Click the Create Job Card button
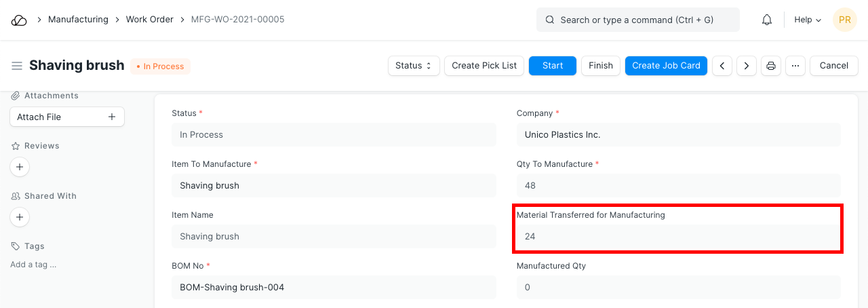Screen dimensions: 868x308 (x=666, y=66)
